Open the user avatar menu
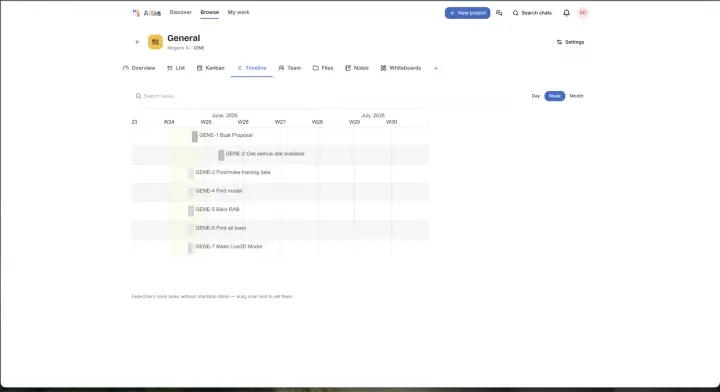 [x=583, y=13]
